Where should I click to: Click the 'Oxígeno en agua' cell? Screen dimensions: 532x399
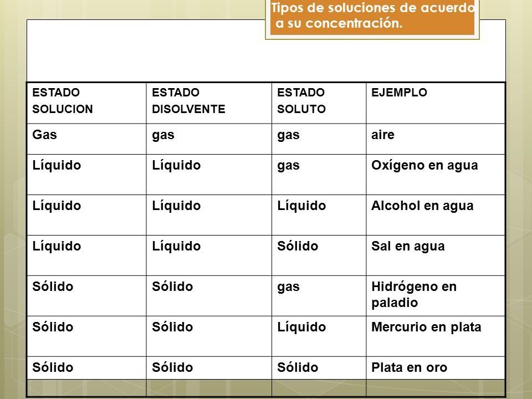436,175
